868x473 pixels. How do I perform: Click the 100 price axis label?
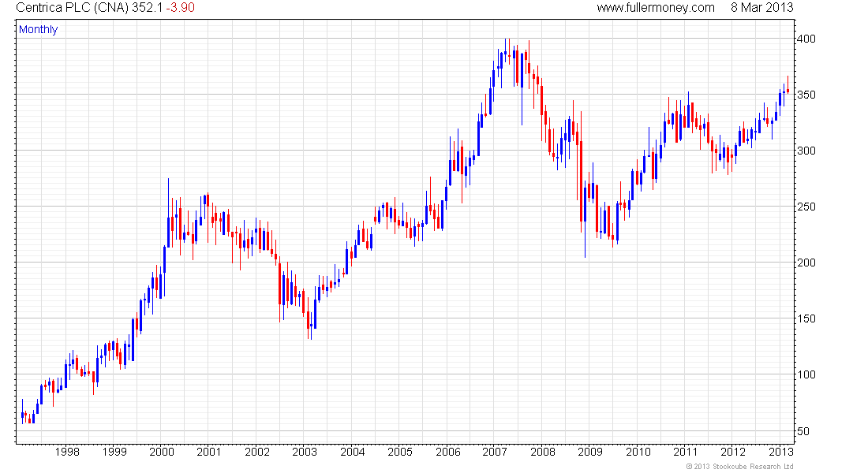coord(806,374)
